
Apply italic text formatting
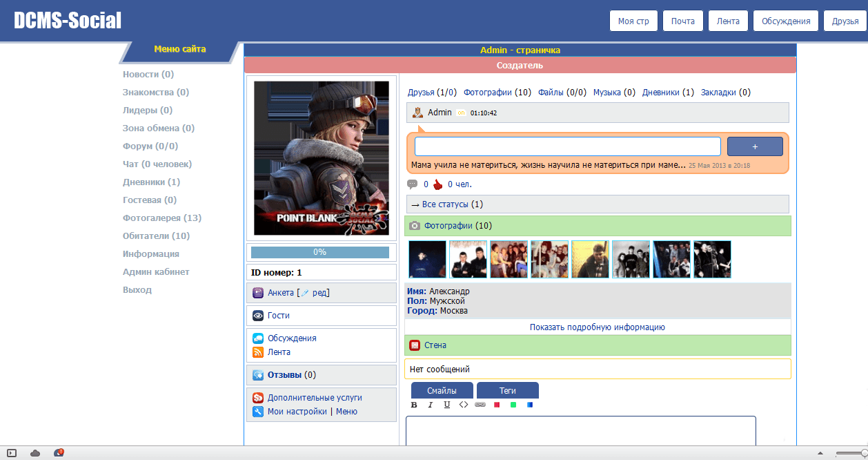point(431,405)
